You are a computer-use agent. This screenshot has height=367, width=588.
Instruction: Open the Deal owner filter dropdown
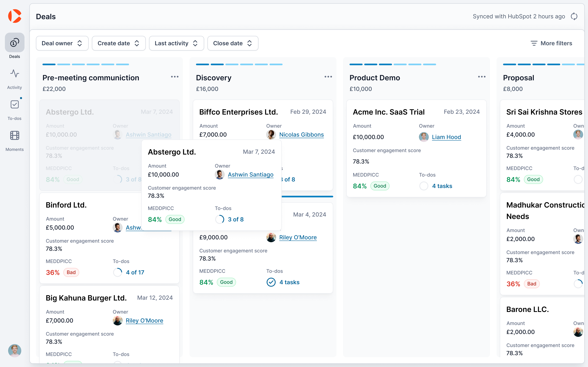62,43
